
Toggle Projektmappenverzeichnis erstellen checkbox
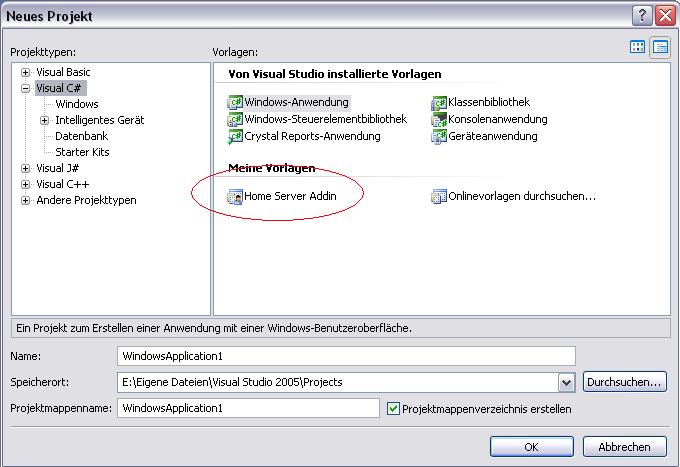tap(393, 408)
